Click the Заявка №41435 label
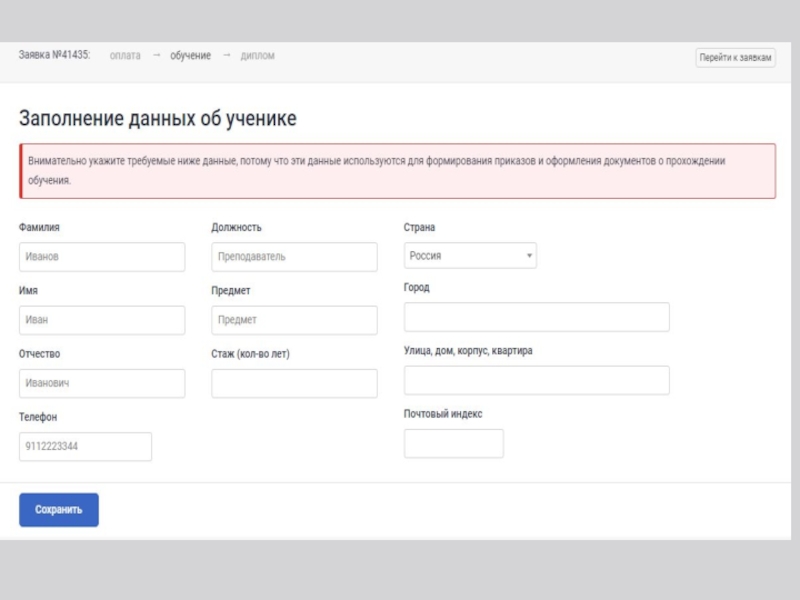 click(x=54, y=56)
